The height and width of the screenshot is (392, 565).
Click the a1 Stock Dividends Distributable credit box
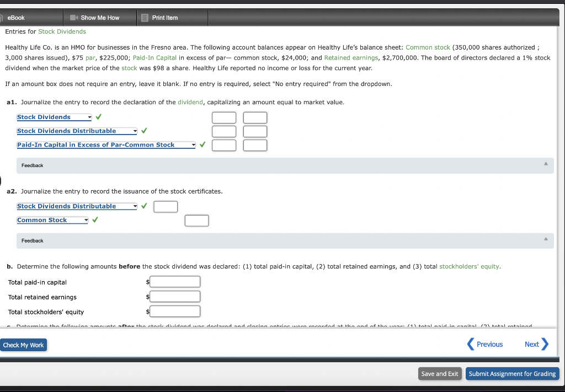pyautogui.click(x=255, y=131)
